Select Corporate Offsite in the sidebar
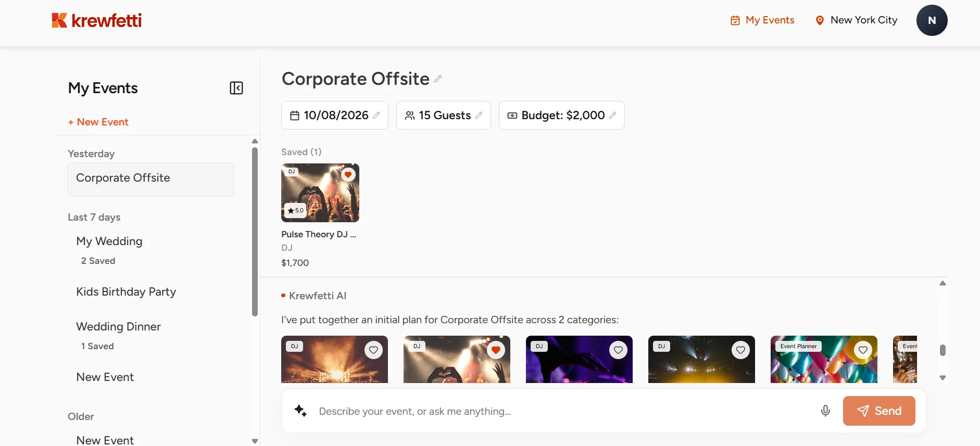980x446 pixels. [x=151, y=180]
